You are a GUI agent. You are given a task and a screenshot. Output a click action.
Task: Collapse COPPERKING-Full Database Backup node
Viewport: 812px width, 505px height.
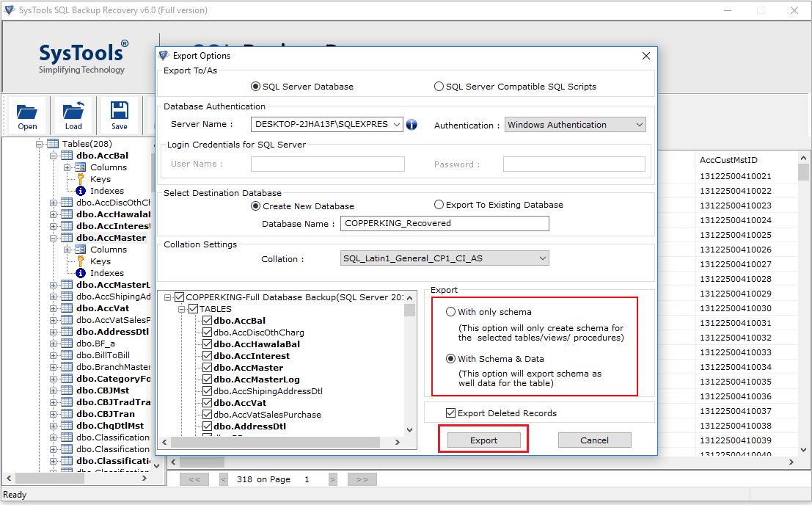pyautogui.click(x=168, y=297)
